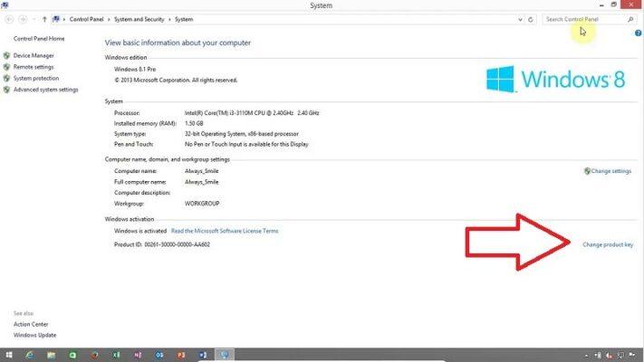Click the shield icon next to Change settings
The height and width of the screenshot is (362, 644).
tap(587, 171)
